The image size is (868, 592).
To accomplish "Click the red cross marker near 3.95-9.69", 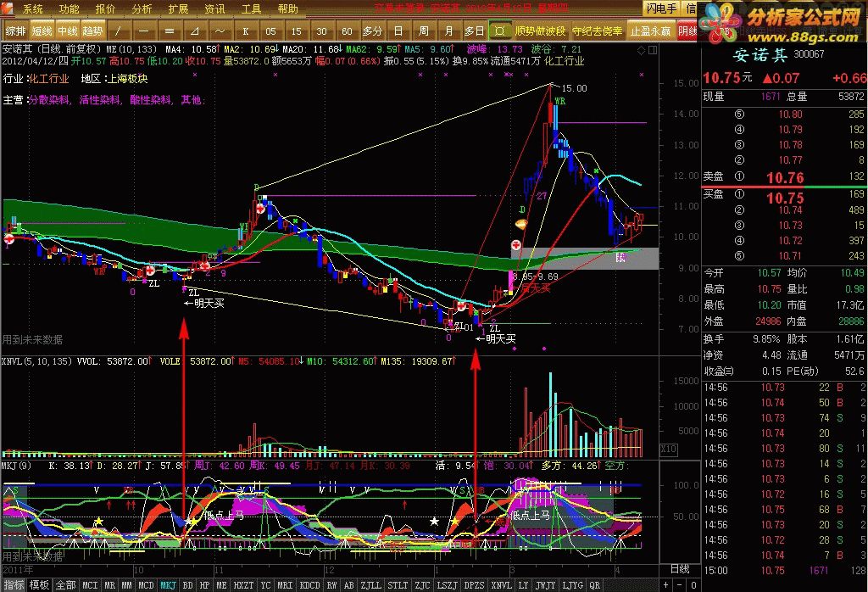I will click(516, 245).
